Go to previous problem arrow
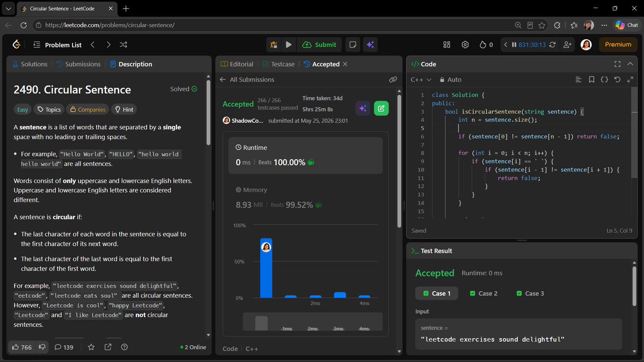This screenshot has width=644, height=362. (92, 45)
